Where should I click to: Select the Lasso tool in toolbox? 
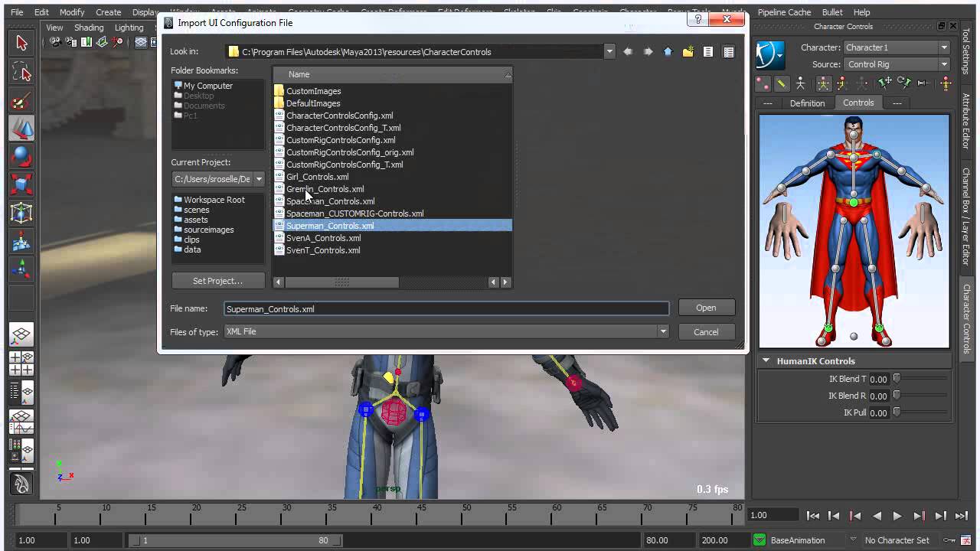pos(21,73)
